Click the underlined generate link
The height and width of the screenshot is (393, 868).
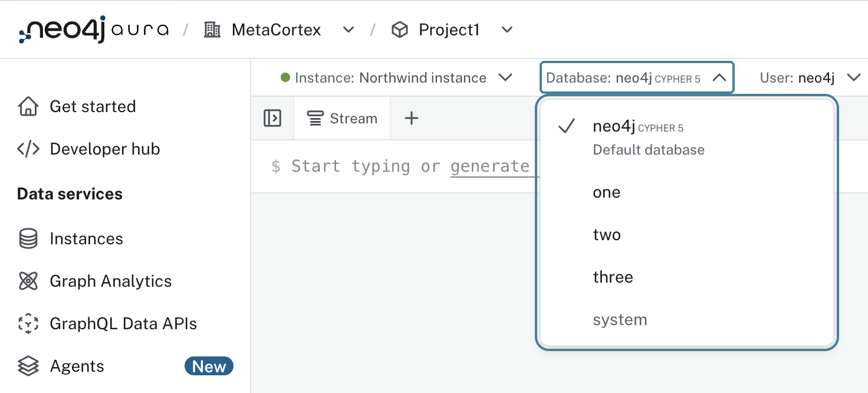point(489,166)
